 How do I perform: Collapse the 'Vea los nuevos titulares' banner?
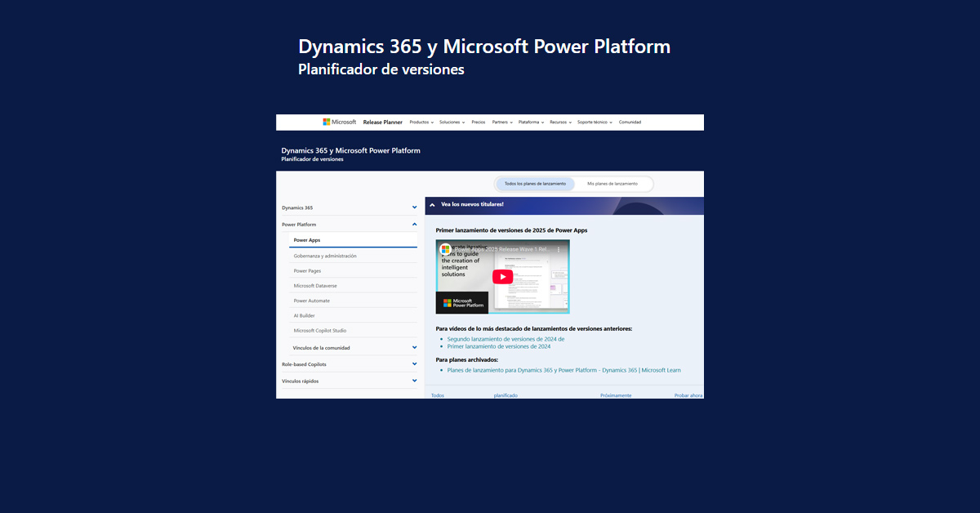pyautogui.click(x=432, y=205)
